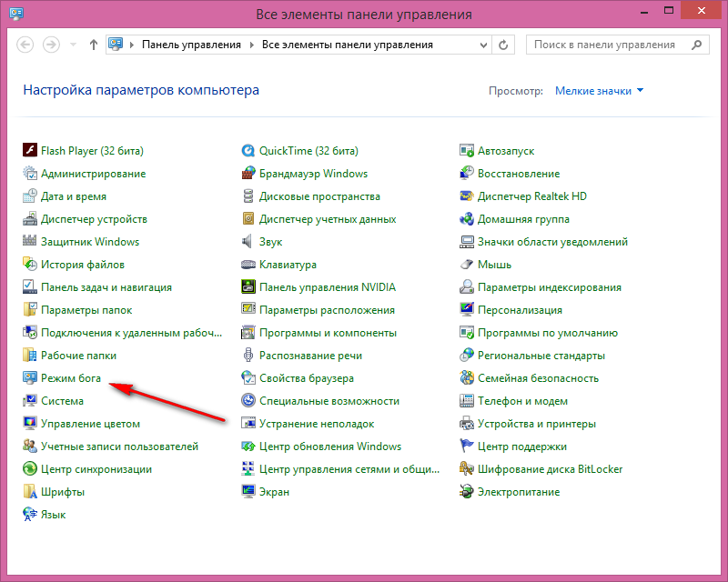Open 'Значки области уведомлений' link
This screenshot has height=582, width=728.
click(x=552, y=241)
